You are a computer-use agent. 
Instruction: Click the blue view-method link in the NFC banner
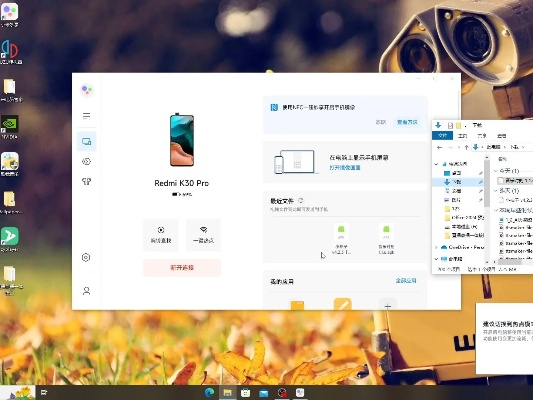click(407, 122)
